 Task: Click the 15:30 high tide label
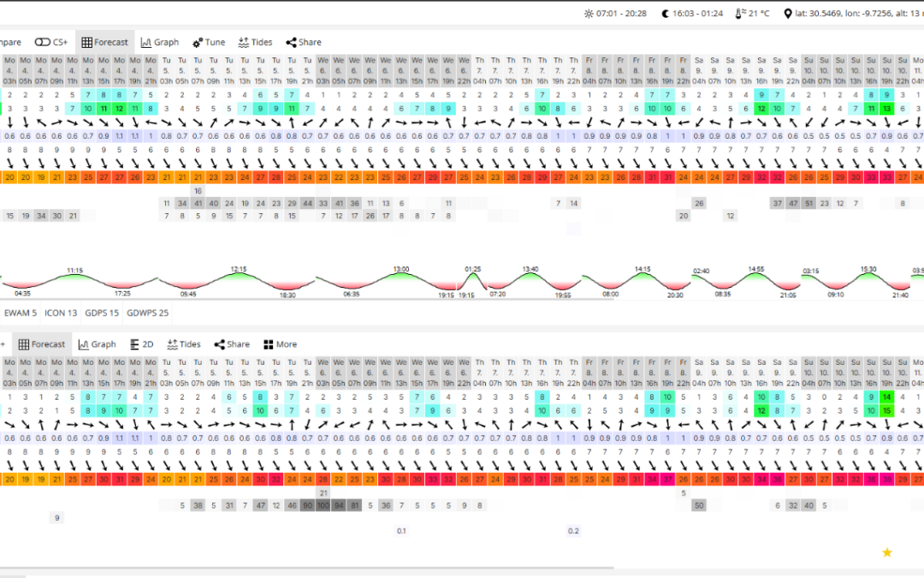coord(868,269)
